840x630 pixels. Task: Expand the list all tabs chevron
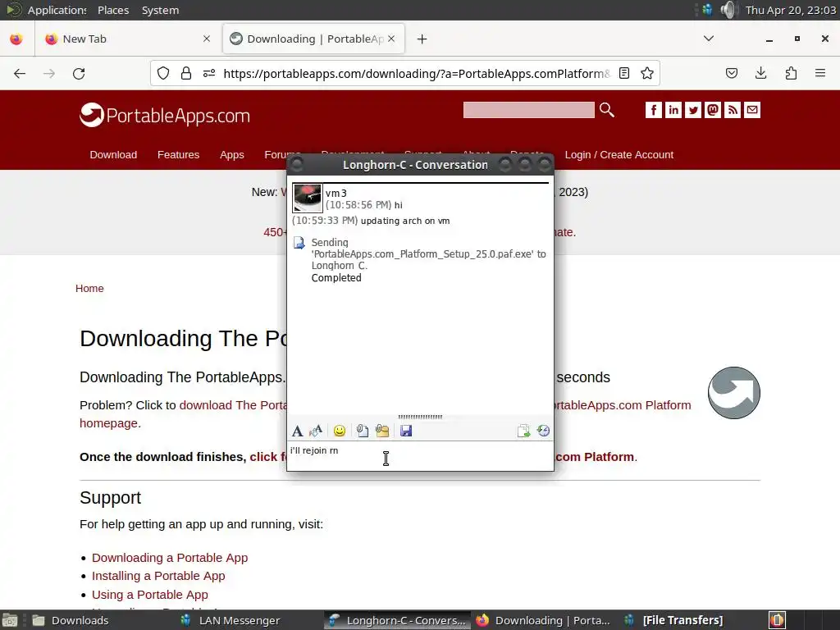coord(708,39)
